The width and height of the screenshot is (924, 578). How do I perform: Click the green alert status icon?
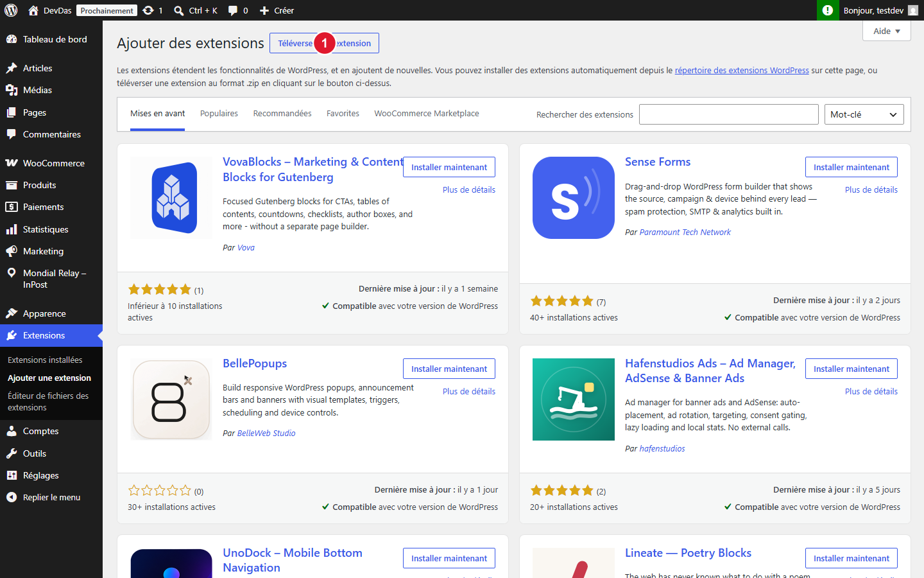tap(828, 10)
